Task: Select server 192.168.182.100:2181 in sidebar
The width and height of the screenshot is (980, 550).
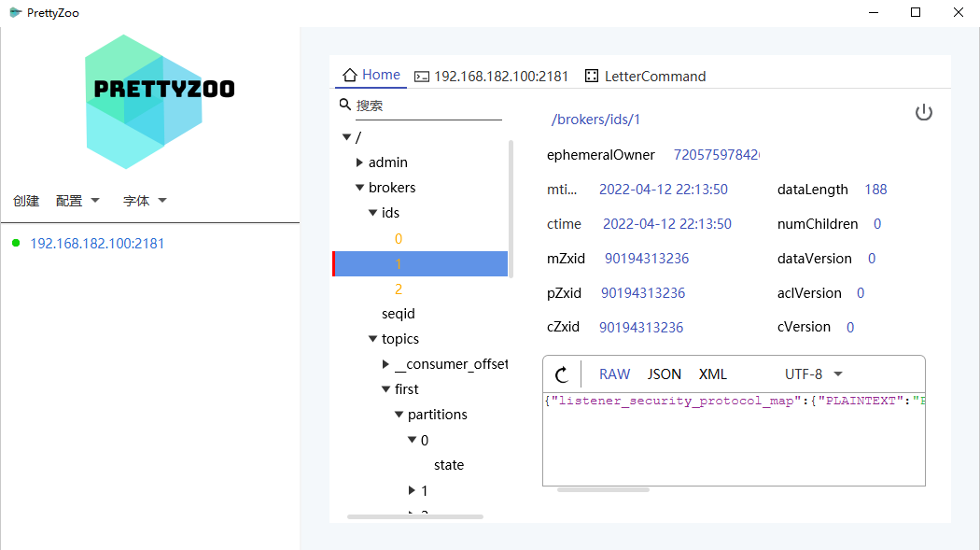Action: point(97,243)
